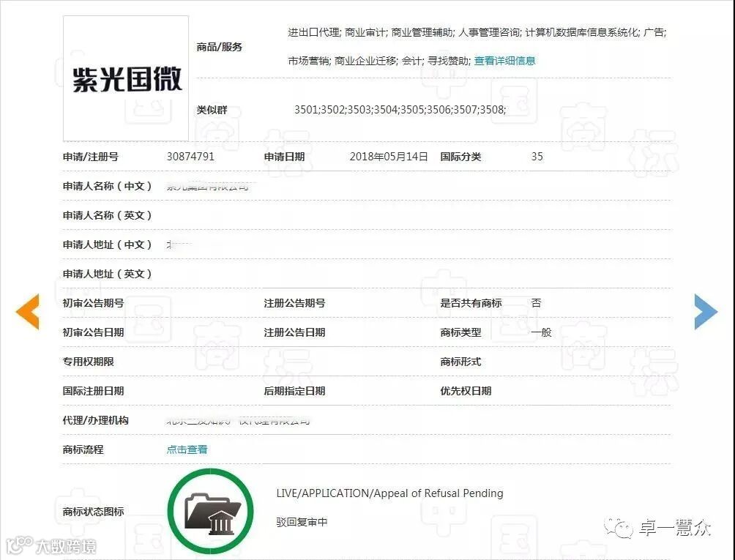Select the 优先权日期 label
The height and width of the screenshot is (560, 735).
466,391
